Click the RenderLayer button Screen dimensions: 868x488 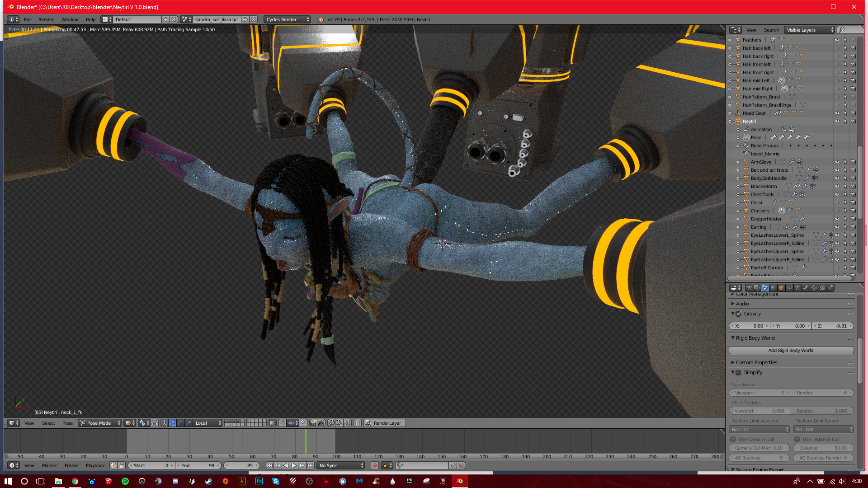(x=385, y=423)
